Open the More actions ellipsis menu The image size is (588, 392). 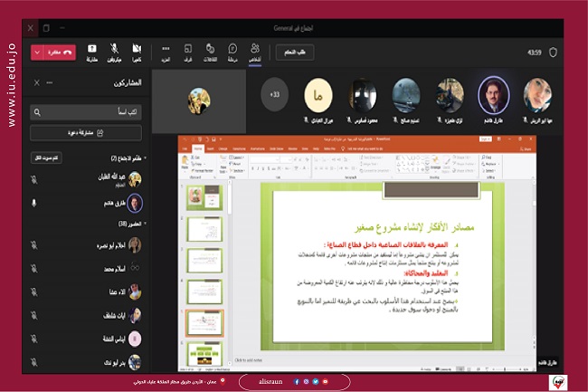(x=166, y=52)
